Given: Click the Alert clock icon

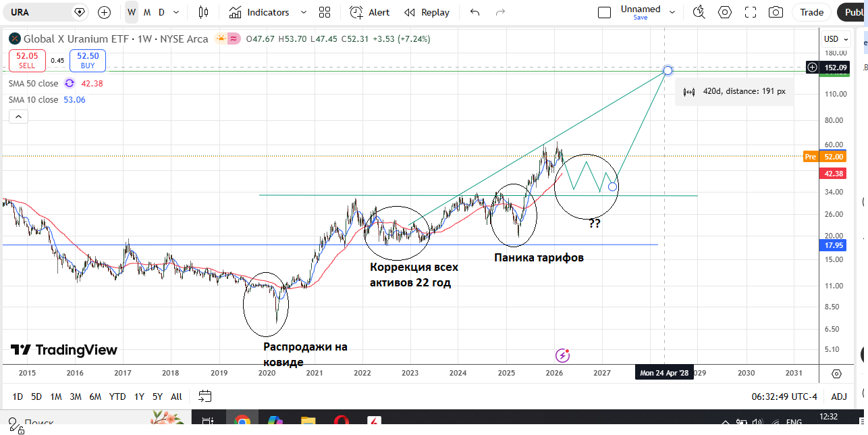Looking at the screenshot, I should [356, 12].
